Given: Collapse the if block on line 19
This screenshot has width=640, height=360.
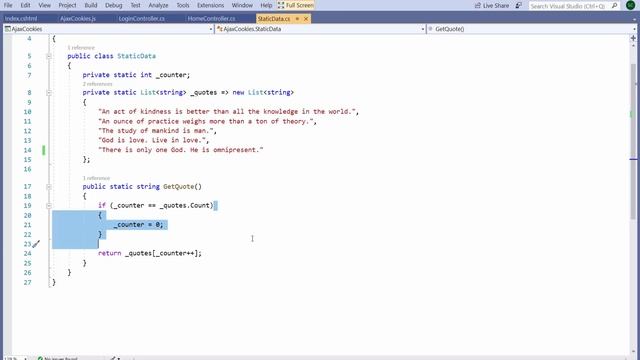Looking at the screenshot, I should 49,205.
